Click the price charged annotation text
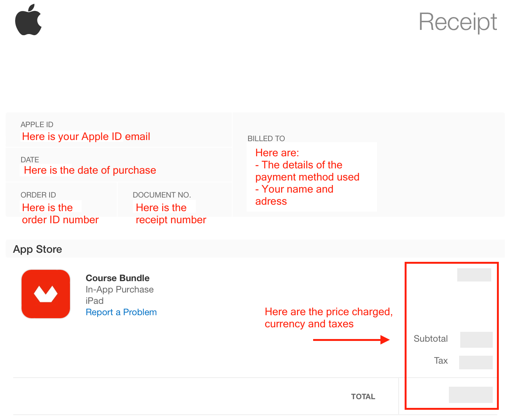The image size is (506, 420). [x=329, y=318]
